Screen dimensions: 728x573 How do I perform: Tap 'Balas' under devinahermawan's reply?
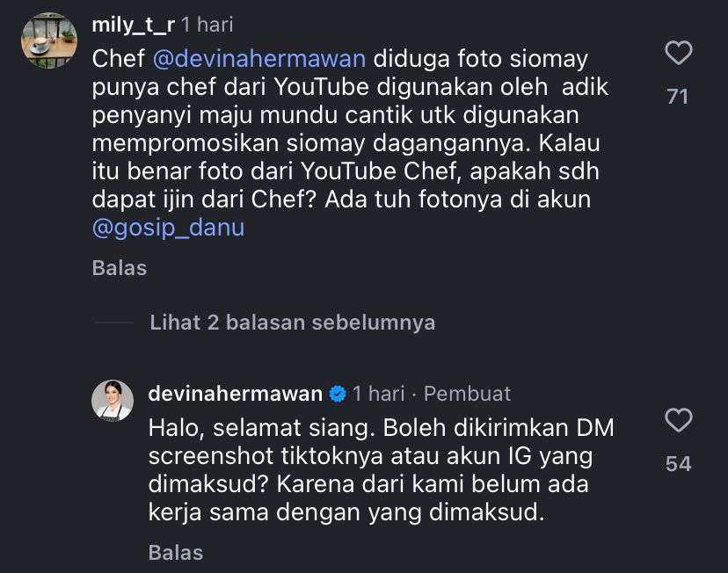tap(174, 554)
